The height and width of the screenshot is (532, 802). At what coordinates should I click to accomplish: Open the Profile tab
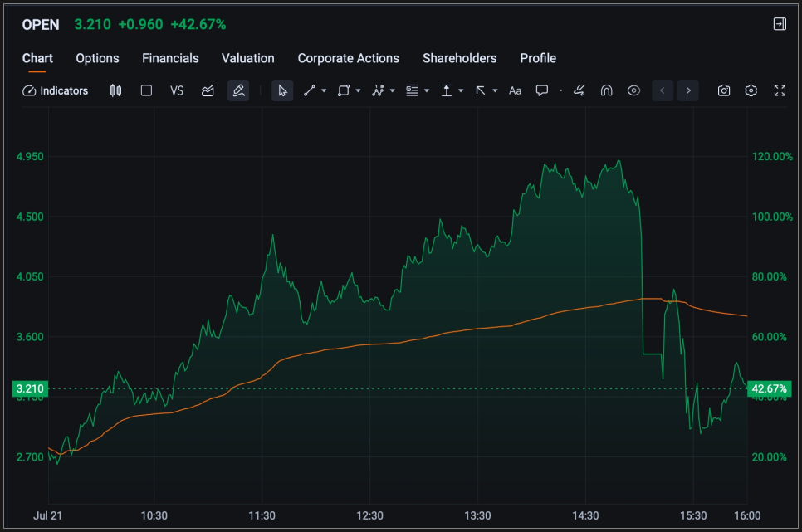pyautogui.click(x=538, y=58)
